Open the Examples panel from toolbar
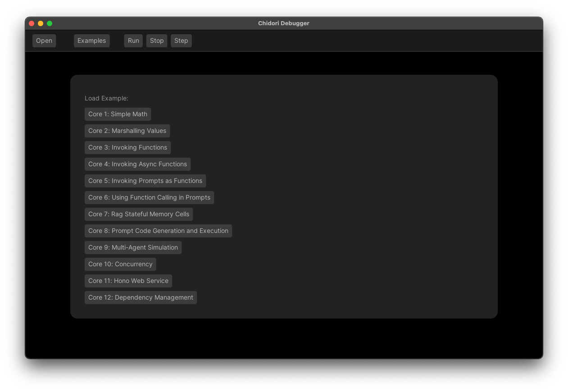Viewport: 568px width, 392px height. click(91, 41)
